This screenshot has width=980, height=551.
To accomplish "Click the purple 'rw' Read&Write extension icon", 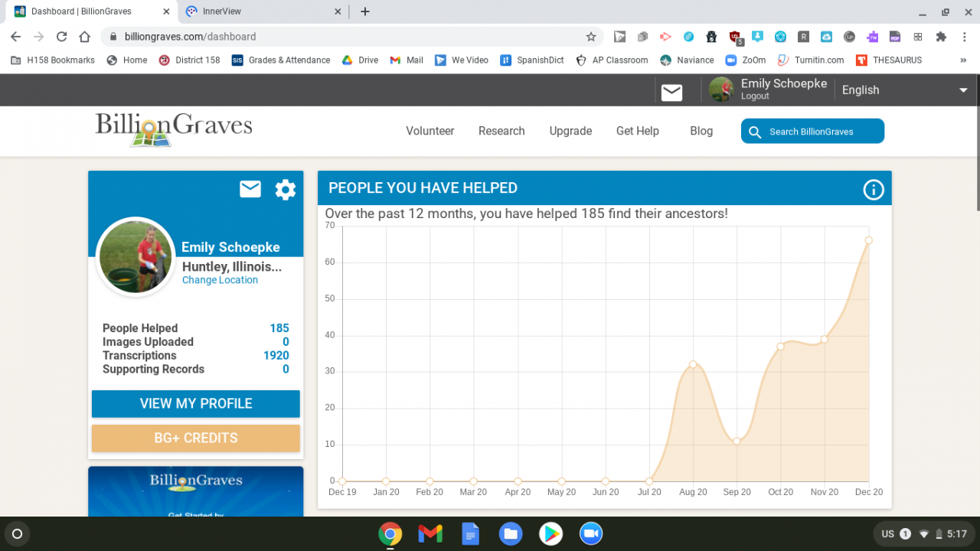I will (872, 37).
